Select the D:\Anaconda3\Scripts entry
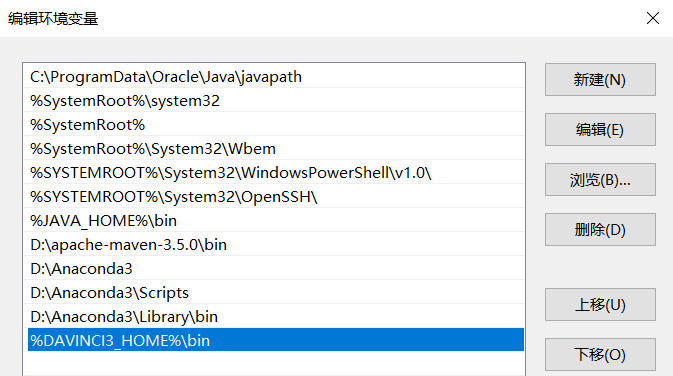This screenshot has height=376, width=673. tap(276, 293)
